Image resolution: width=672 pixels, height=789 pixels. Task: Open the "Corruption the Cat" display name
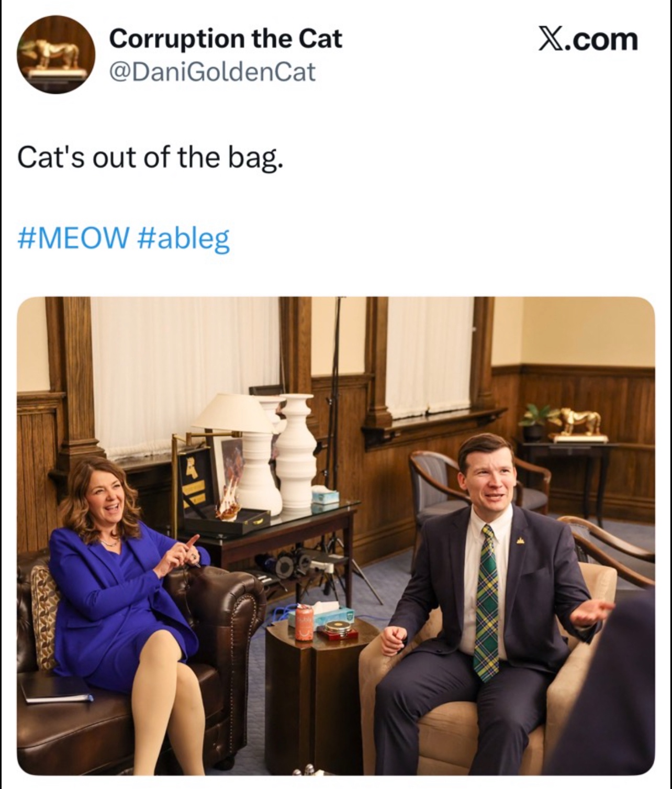[226, 39]
